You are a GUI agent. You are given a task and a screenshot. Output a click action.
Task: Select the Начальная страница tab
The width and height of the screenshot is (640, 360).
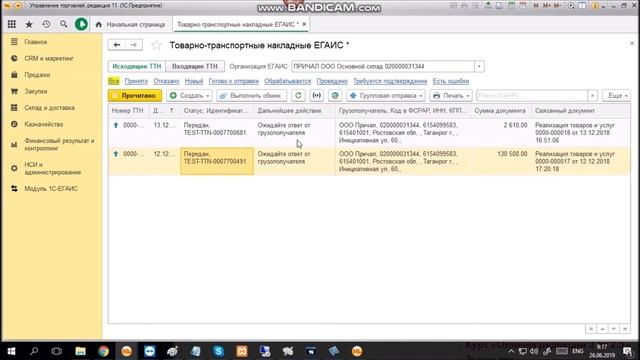131,24
